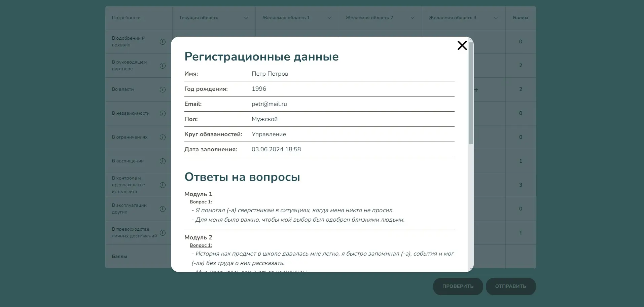Expand the 'Текущая область' dropdown
Viewport: 644px width, 307px height.
246,18
